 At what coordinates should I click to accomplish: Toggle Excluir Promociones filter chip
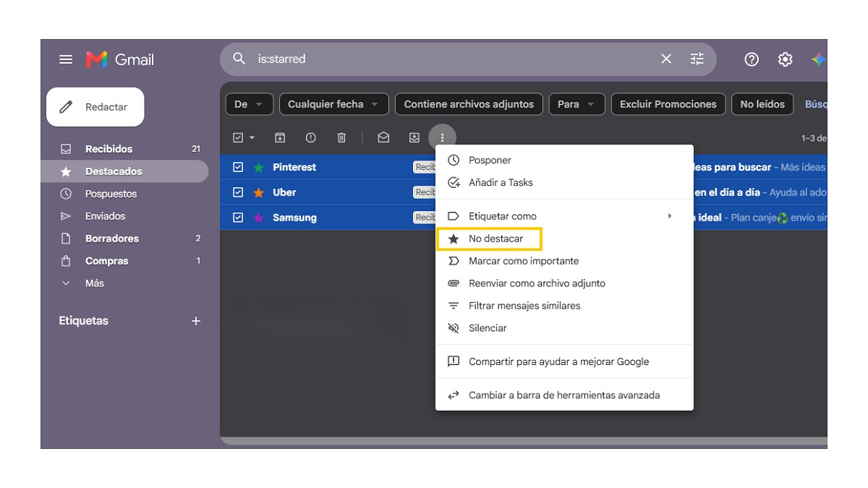point(668,104)
